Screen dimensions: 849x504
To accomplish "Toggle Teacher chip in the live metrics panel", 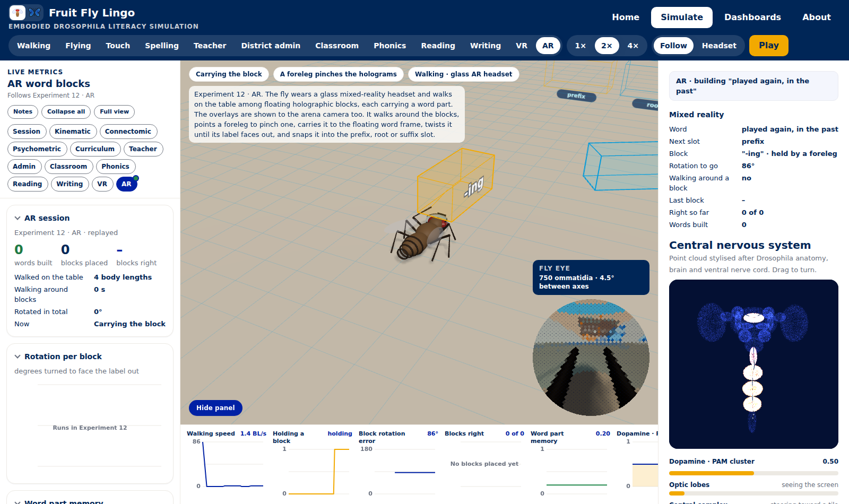I will click(143, 149).
